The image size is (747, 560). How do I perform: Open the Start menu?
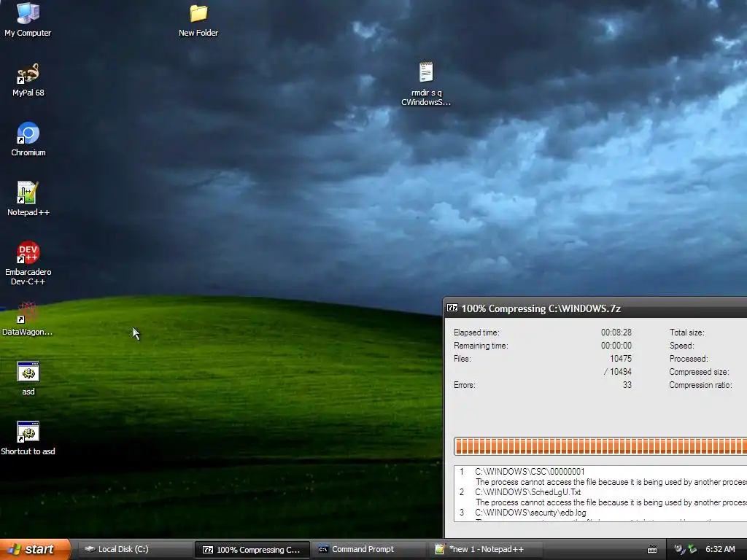(x=35, y=549)
